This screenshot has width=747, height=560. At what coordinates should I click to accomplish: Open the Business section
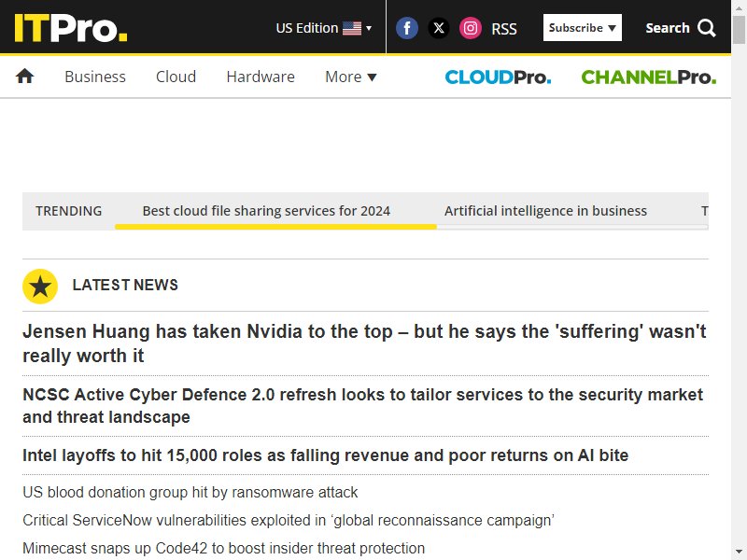coord(95,77)
